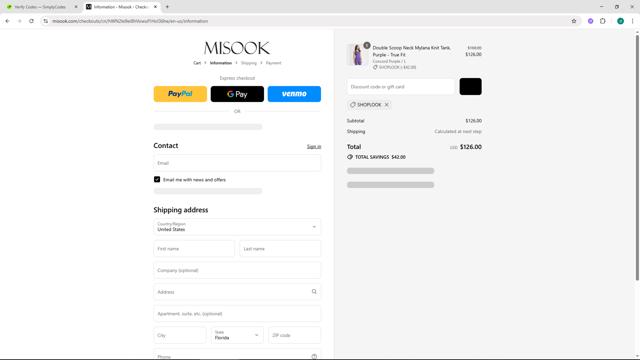The height and width of the screenshot is (360, 640).
Task: Focus the Company (optional) field
Action: coord(237,270)
